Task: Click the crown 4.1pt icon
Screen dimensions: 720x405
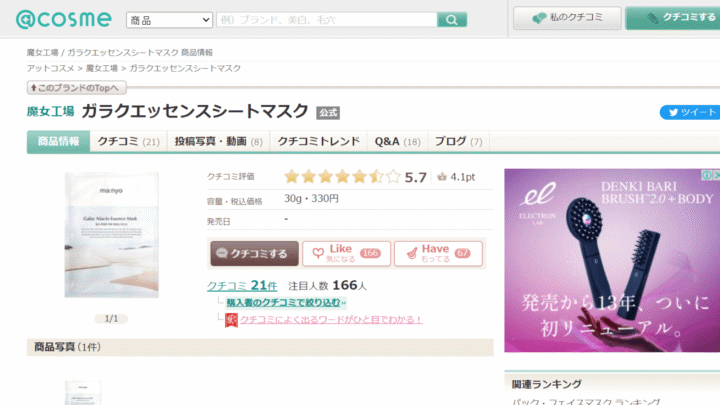Action: click(442, 177)
